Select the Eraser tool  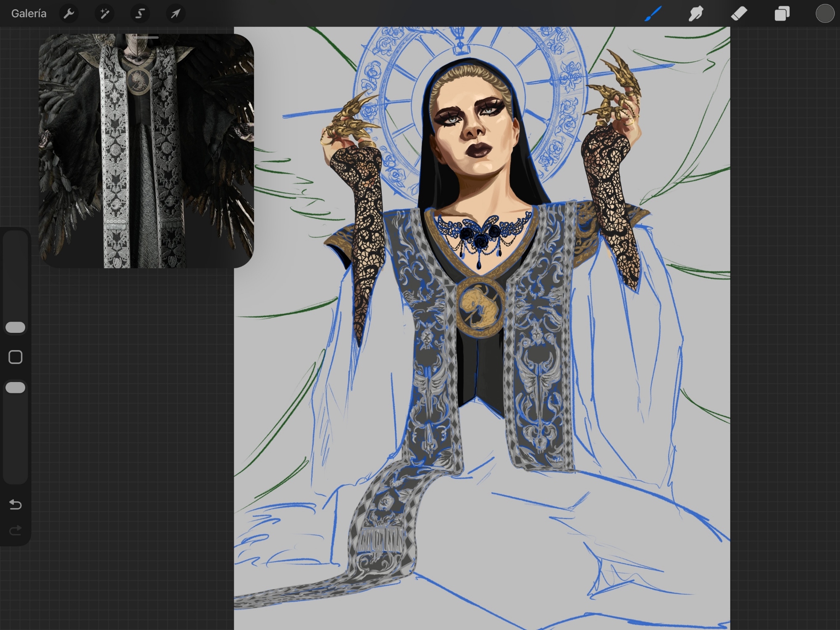739,14
